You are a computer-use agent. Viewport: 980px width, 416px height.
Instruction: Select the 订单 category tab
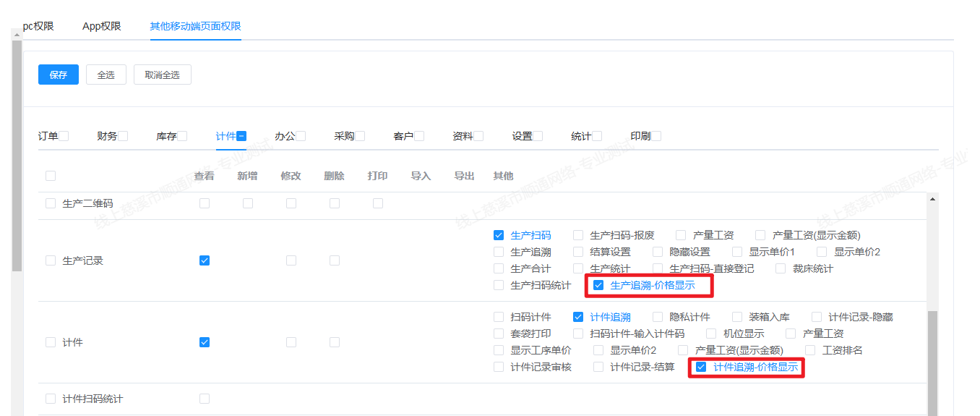coord(48,136)
